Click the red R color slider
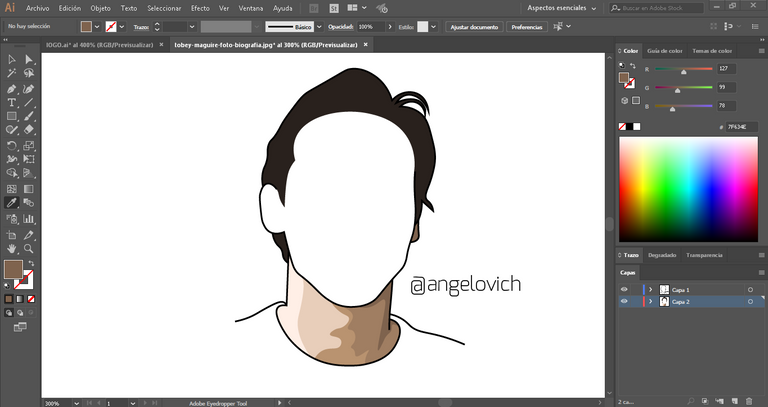 [x=683, y=69]
